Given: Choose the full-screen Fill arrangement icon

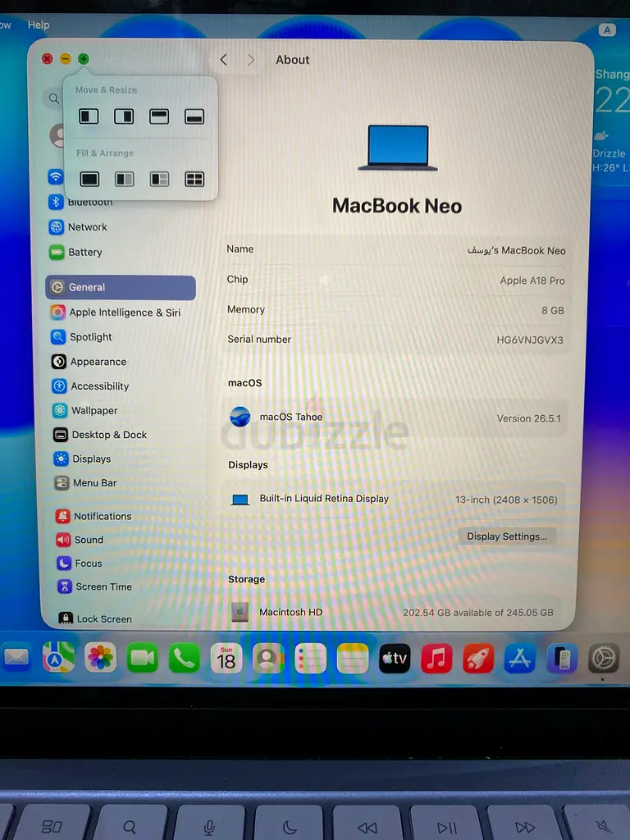Looking at the screenshot, I should point(89,179).
